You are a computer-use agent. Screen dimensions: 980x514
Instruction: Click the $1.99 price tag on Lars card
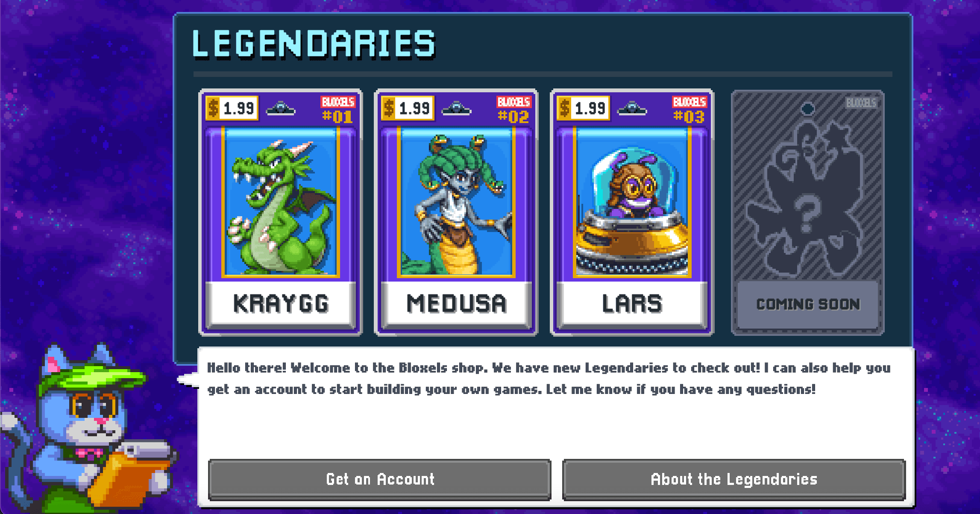pyautogui.click(x=584, y=108)
